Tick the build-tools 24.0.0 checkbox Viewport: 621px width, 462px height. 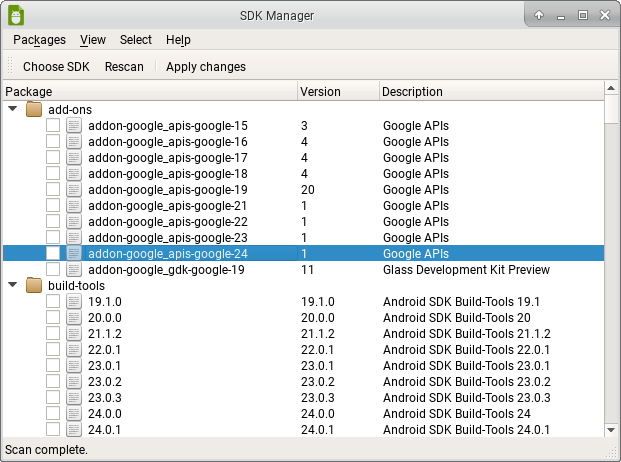pyautogui.click(x=53, y=413)
